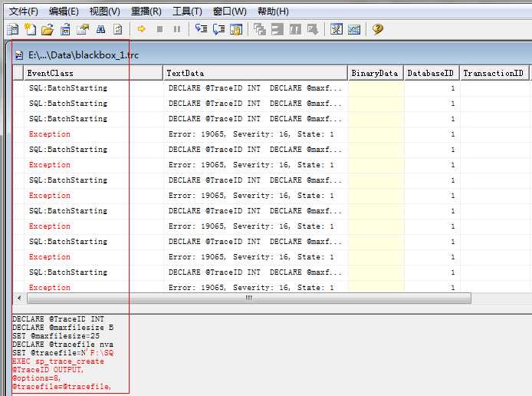This screenshot has height=396, width=532.
Task: Click the 'SET @maxfilesize=25' line
Action: (56, 336)
